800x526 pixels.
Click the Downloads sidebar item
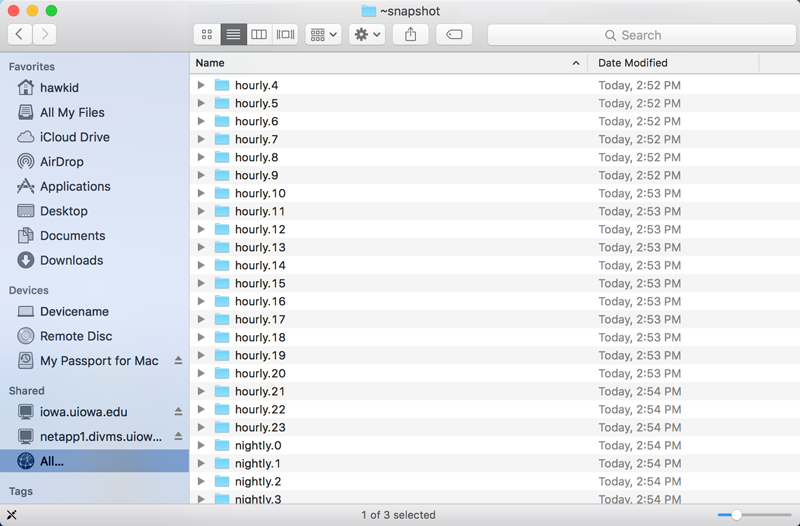click(x=71, y=260)
